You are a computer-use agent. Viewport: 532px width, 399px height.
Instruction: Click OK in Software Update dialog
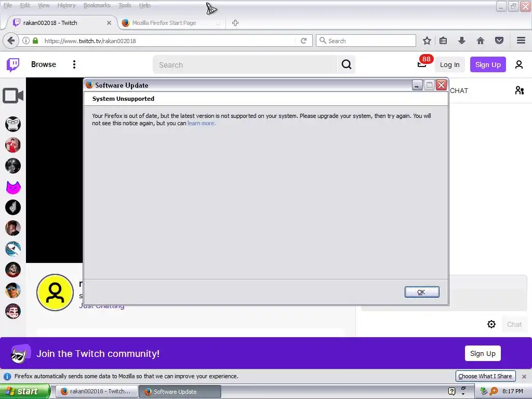point(422,292)
